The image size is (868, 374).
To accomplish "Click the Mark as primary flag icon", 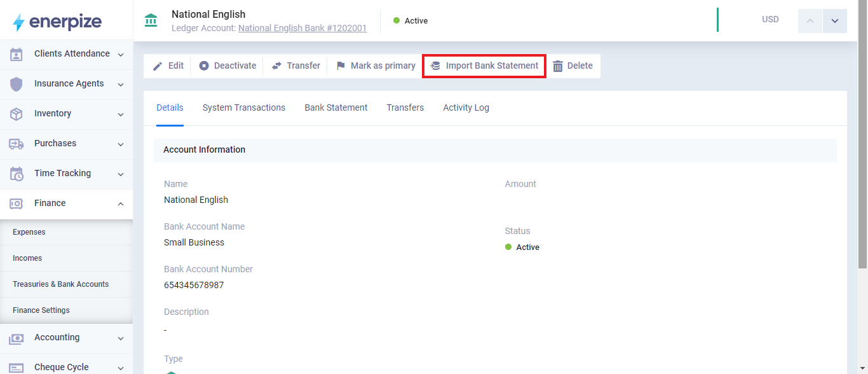I will click(x=341, y=66).
